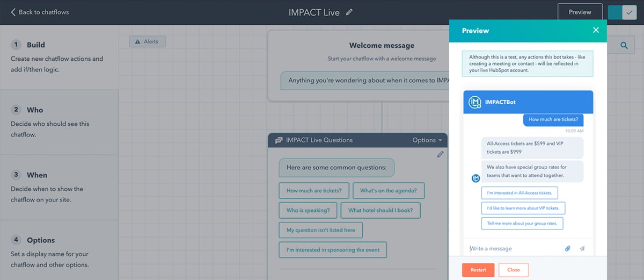This screenshot has height=280, width=644.
Task: Select "What's on the agenda?" quick reply
Action: (388, 191)
